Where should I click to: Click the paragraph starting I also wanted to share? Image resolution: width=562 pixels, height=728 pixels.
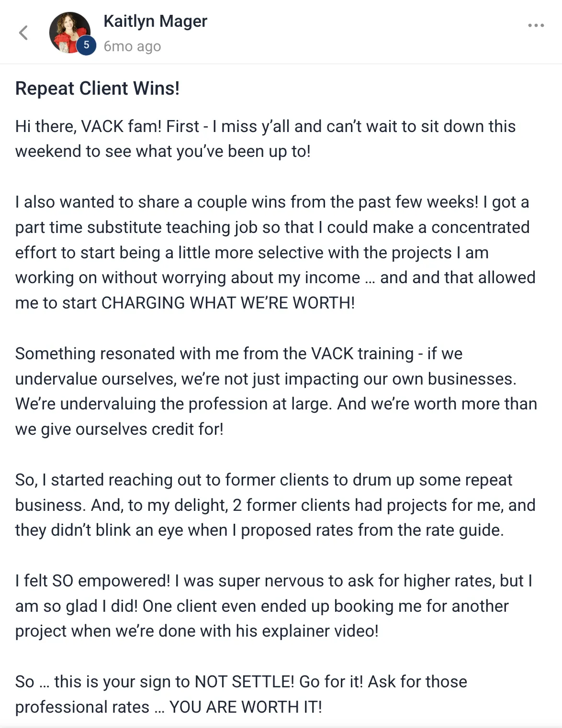[x=275, y=252]
